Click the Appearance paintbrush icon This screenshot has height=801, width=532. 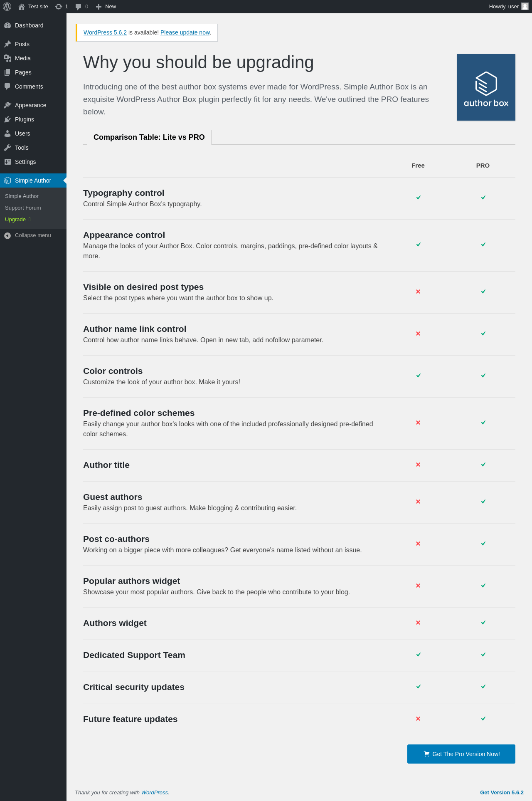click(x=7, y=105)
